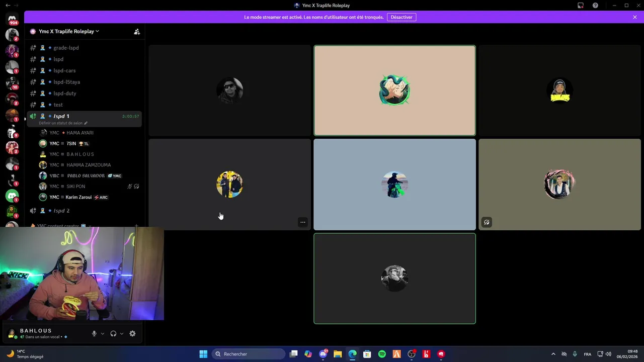The height and width of the screenshot is (362, 644).
Task: Select HAMMA ZAMZOUMA in voice list
Action: click(88, 165)
